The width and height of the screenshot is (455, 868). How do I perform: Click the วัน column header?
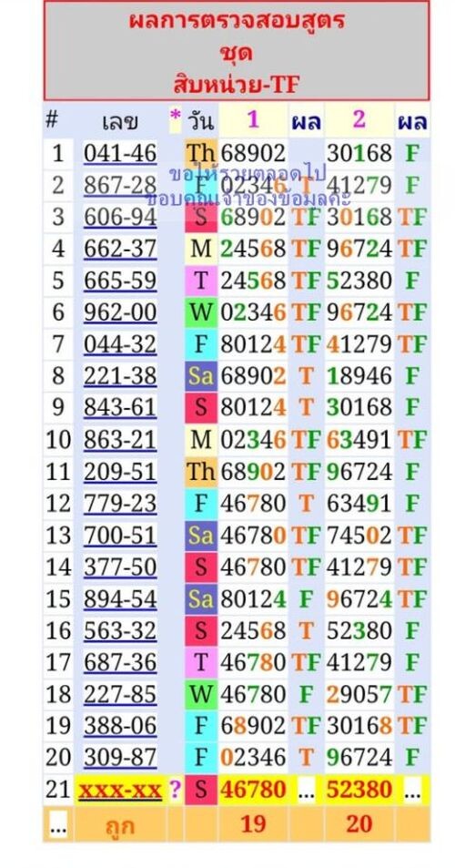[200, 120]
